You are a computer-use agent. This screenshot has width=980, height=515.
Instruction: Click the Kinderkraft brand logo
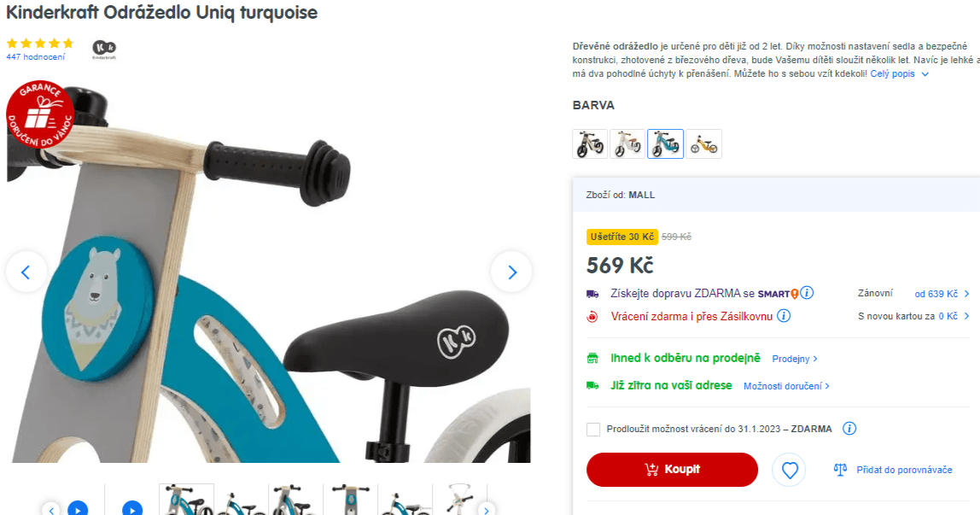point(104,50)
